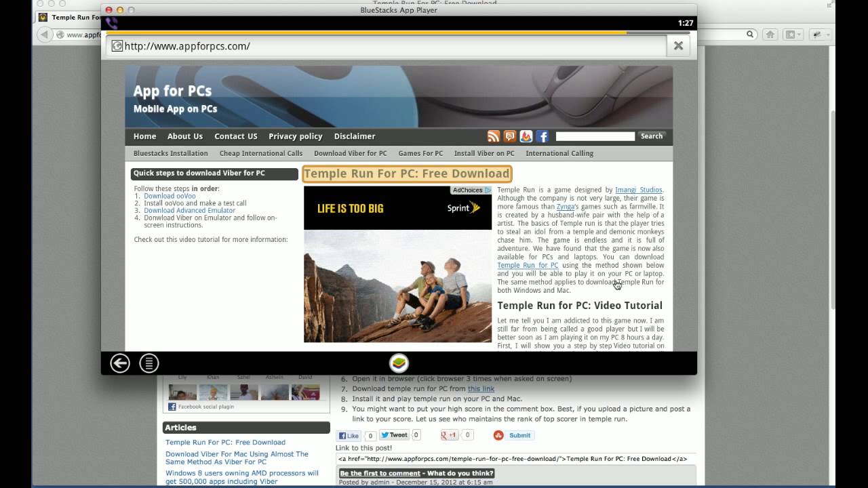Click the appforpcs URL address field

click(x=385, y=46)
